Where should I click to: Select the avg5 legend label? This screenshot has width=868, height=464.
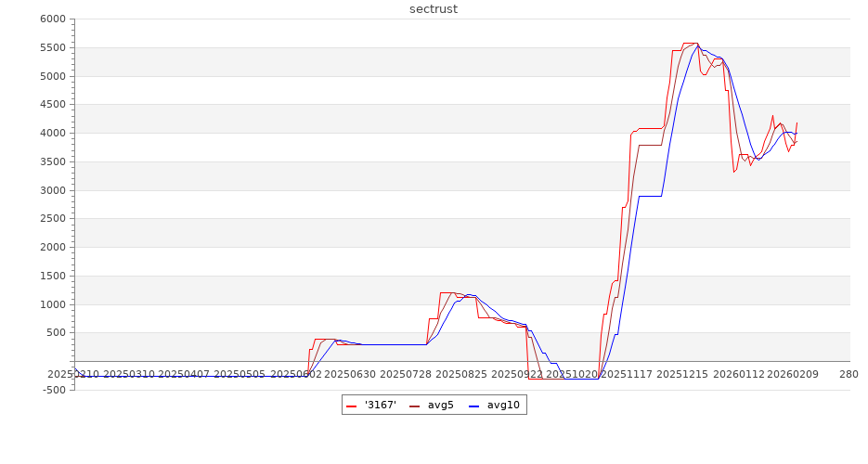click(441, 406)
